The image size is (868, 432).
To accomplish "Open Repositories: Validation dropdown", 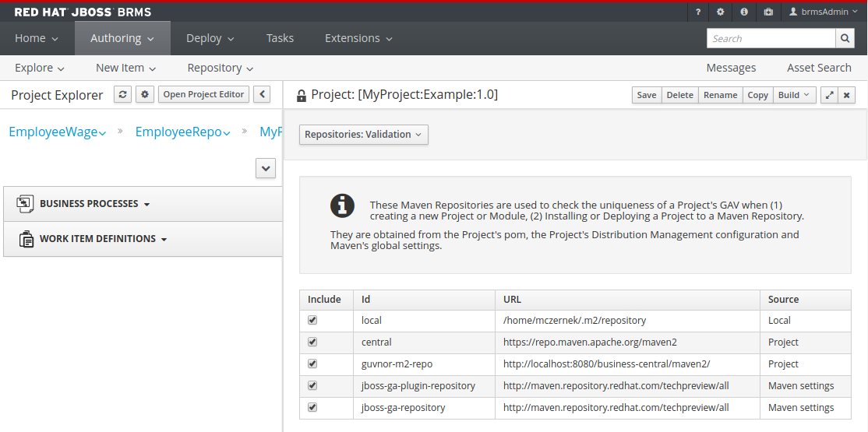I will click(364, 135).
